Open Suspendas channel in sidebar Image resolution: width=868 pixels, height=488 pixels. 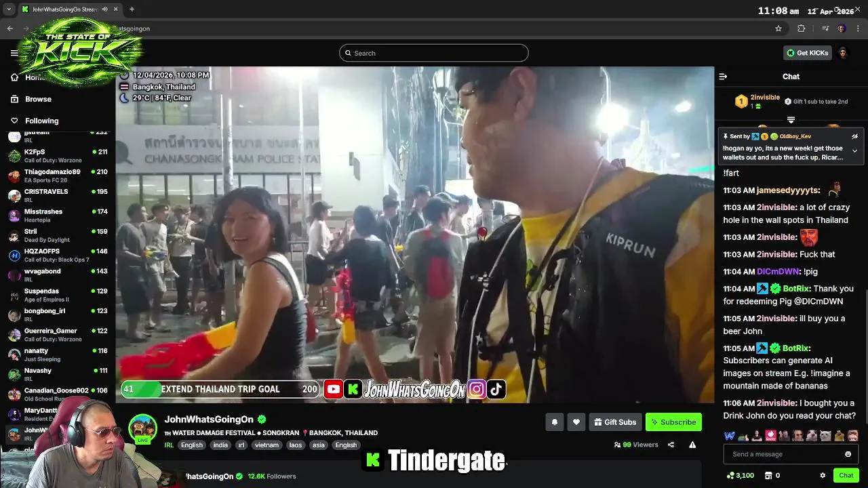click(58, 295)
